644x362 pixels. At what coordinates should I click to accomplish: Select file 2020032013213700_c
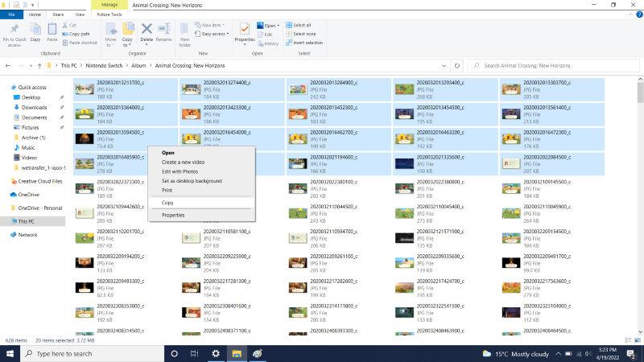tap(126, 89)
